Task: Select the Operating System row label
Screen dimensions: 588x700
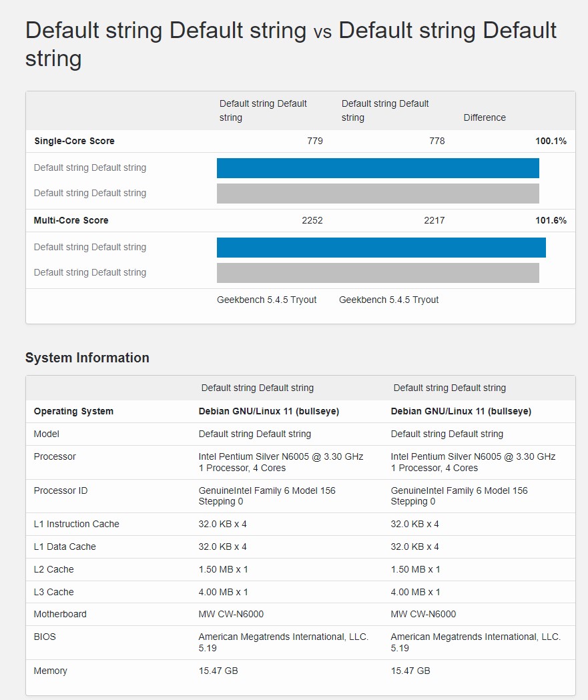Action: tap(73, 411)
